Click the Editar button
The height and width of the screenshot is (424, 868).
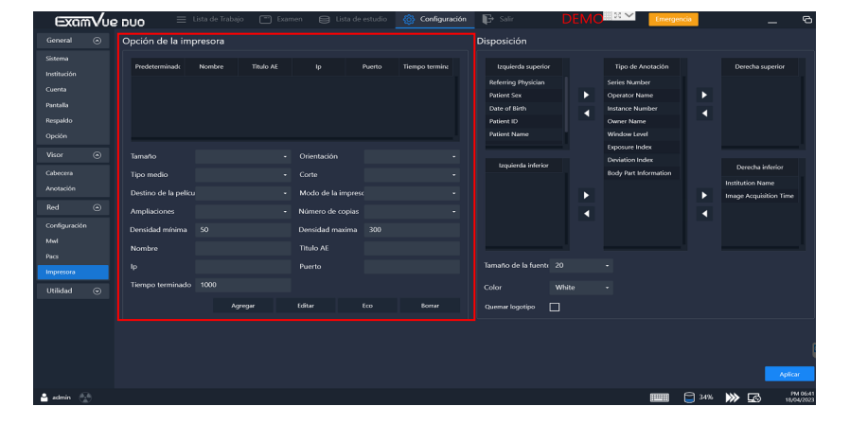tap(306, 306)
